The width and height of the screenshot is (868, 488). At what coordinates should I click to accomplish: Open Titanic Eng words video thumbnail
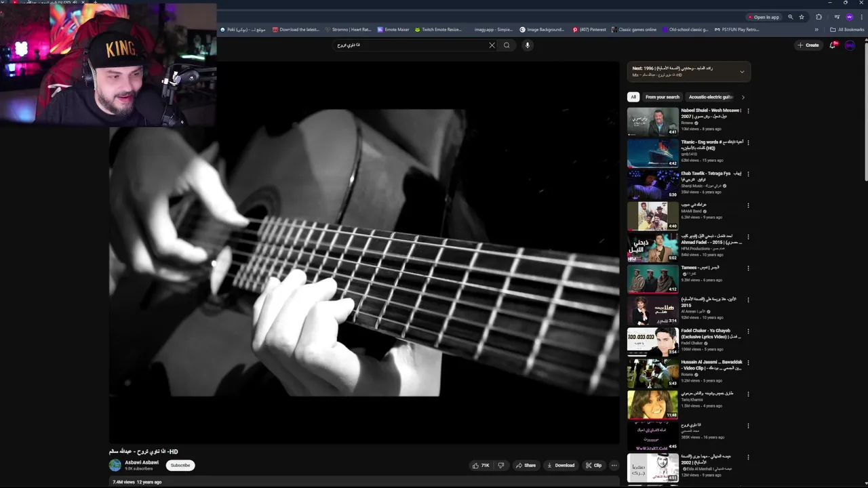pyautogui.click(x=652, y=153)
